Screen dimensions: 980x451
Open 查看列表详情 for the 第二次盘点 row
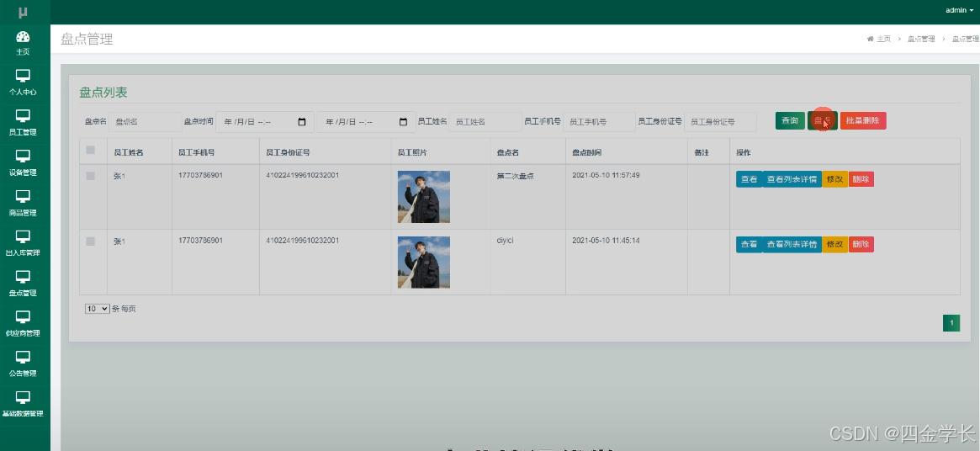[x=792, y=179]
